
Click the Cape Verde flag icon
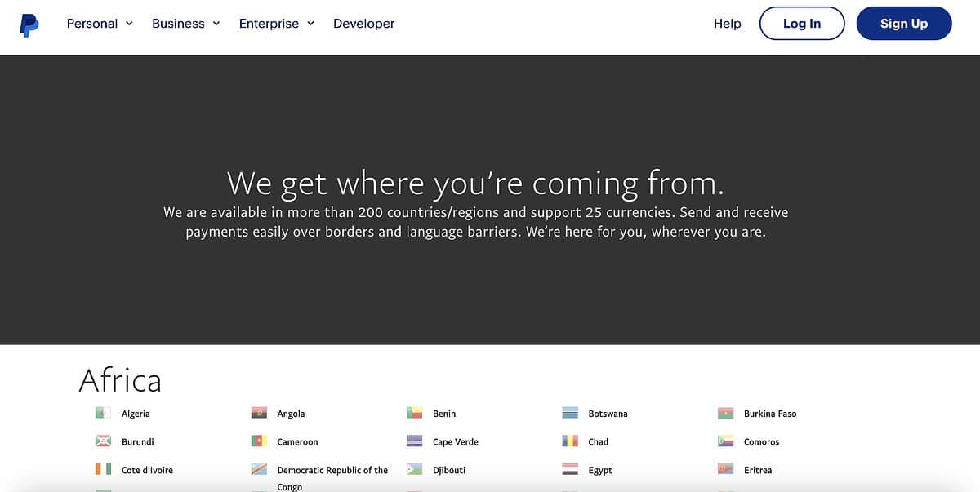coord(415,441)
